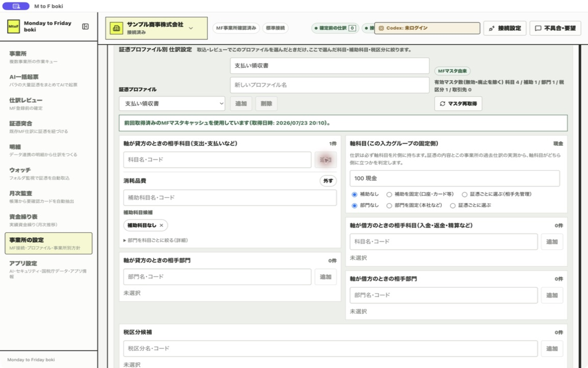Click the 税区分名・コード input field

point(330,349)
